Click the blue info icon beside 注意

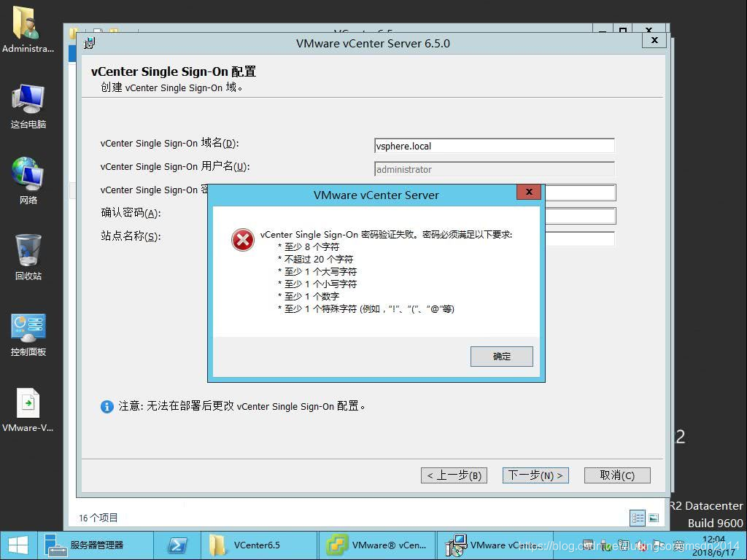tap(107, 406)
